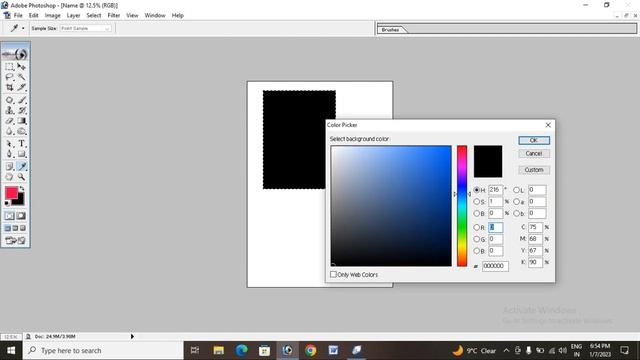Select the R red radio button

click(476, 227)
